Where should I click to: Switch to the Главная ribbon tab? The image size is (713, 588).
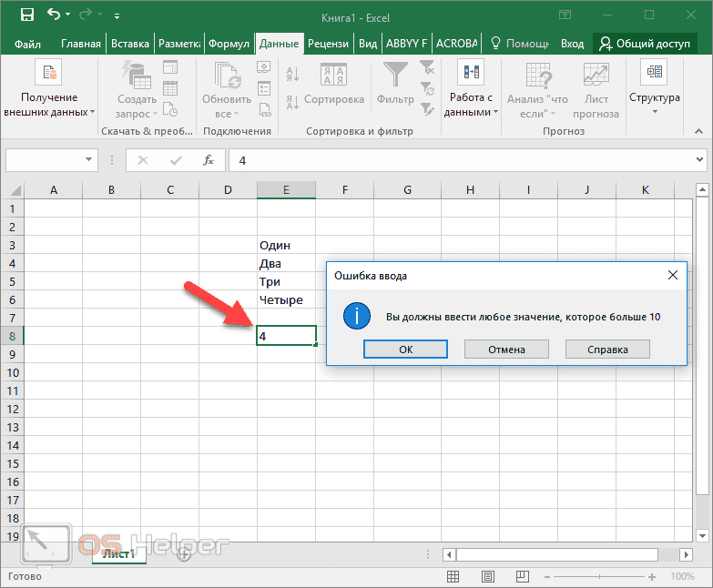[x=82, y=44]
